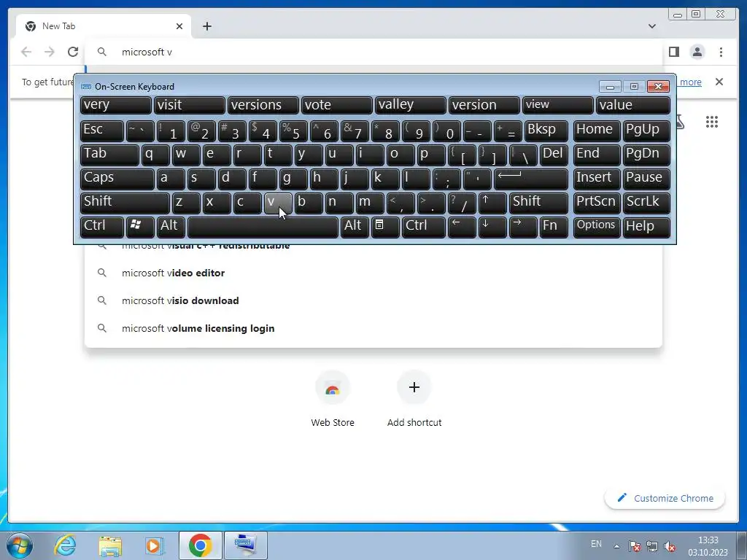Viewport: 747px width, 560px height.
Task: Click the PrtScn key
Action: (597, 203)
